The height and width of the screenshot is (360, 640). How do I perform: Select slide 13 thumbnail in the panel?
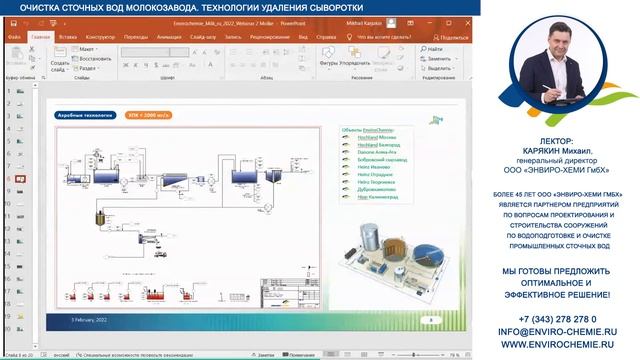click(20, 242)
